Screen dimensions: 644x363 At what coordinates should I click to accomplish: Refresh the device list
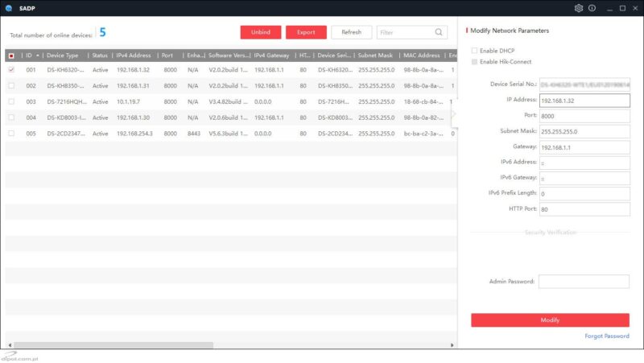351,32
